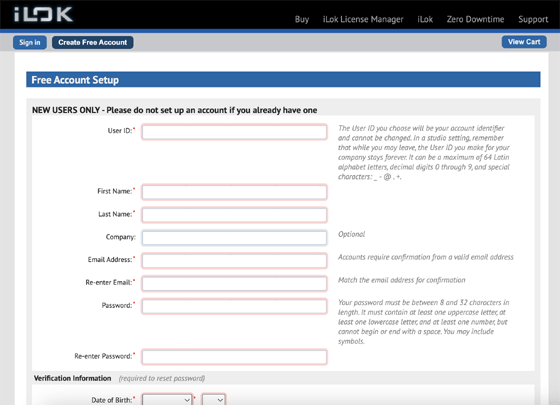Click the Verification Information label
The image size is (560, 405).
72,378
